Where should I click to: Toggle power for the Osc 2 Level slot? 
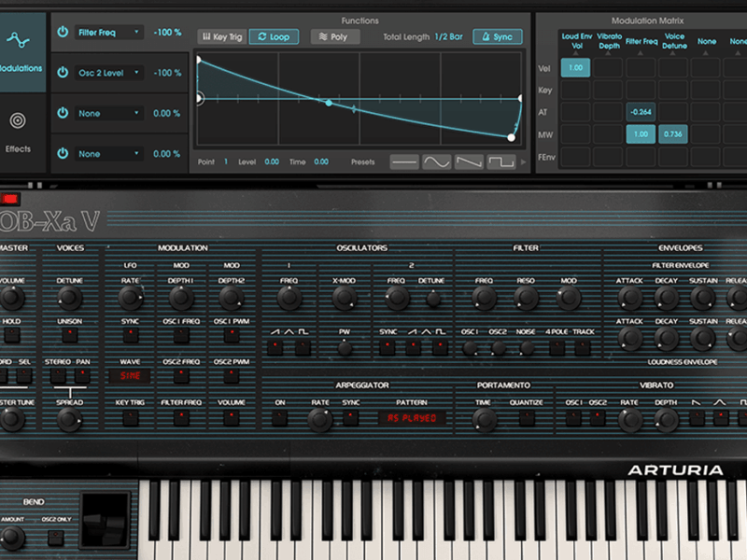[x=63, y=73]
